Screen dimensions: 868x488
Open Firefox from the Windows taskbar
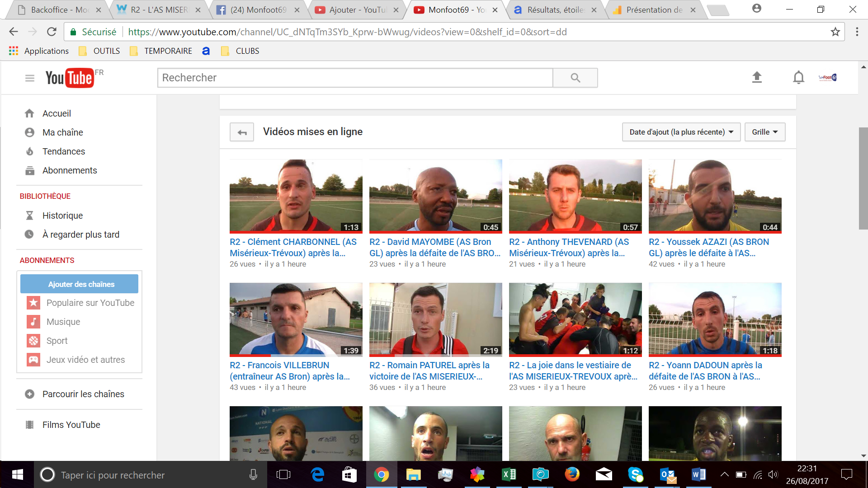point(572,474)
